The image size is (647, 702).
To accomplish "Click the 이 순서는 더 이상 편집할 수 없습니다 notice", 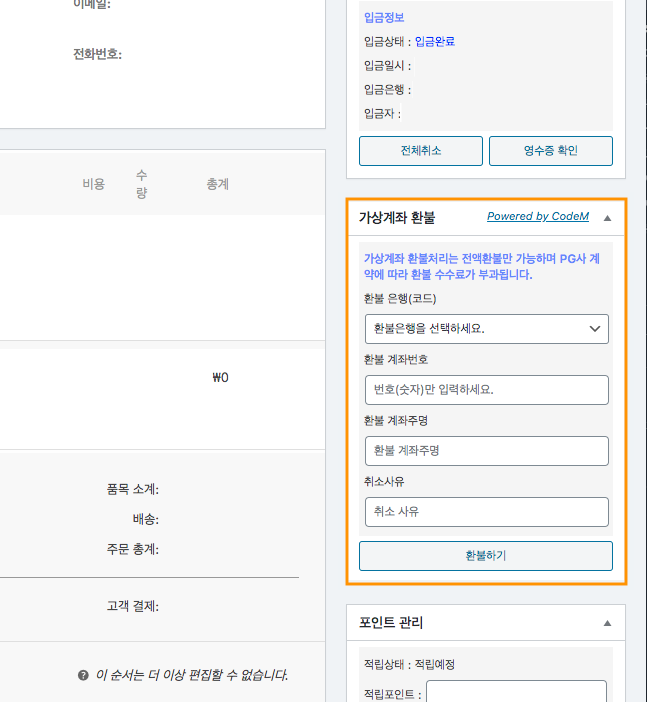I will [192, 675].
